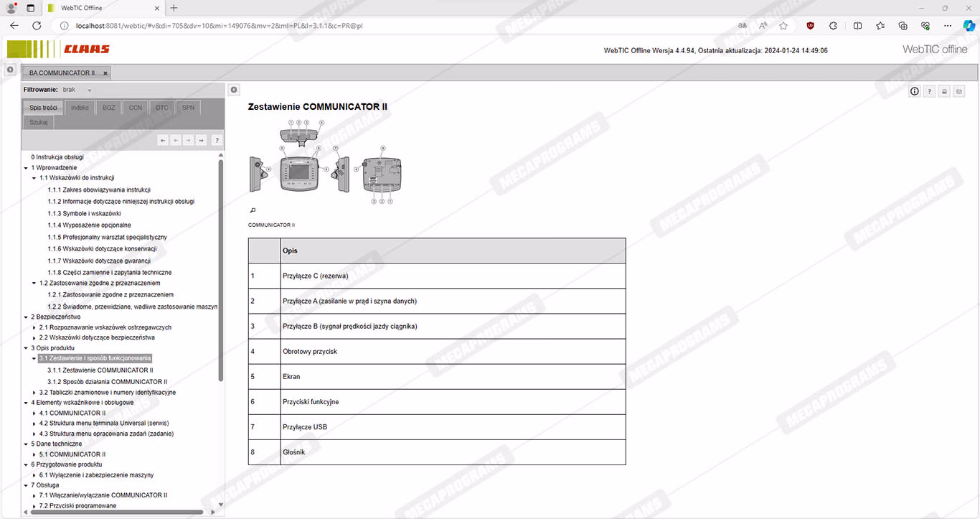Print the current document
This screenshot has height=519, width=980.
(944, 91)
